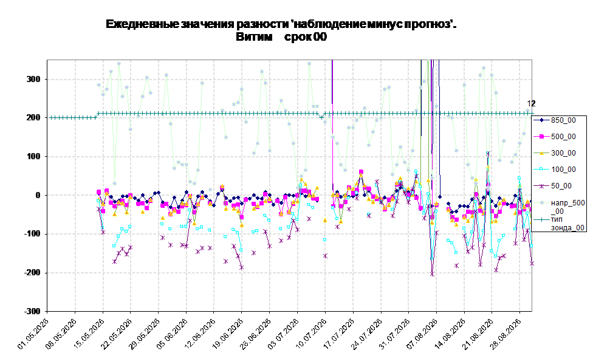
Task: Click the y-axis value -300
Action: click(32, 311)
